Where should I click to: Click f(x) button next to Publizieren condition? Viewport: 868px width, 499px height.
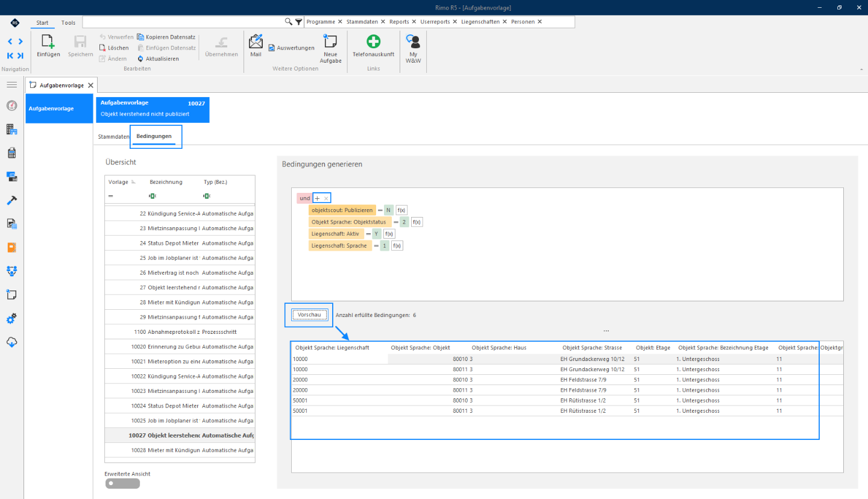(402, 210)
